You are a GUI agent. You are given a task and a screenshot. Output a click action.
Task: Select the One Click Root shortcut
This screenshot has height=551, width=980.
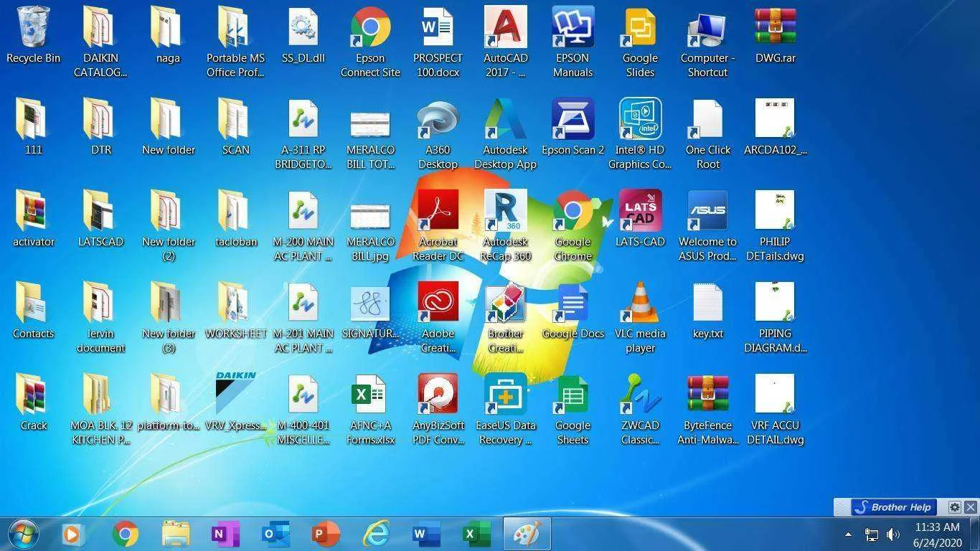pos(707,133)
